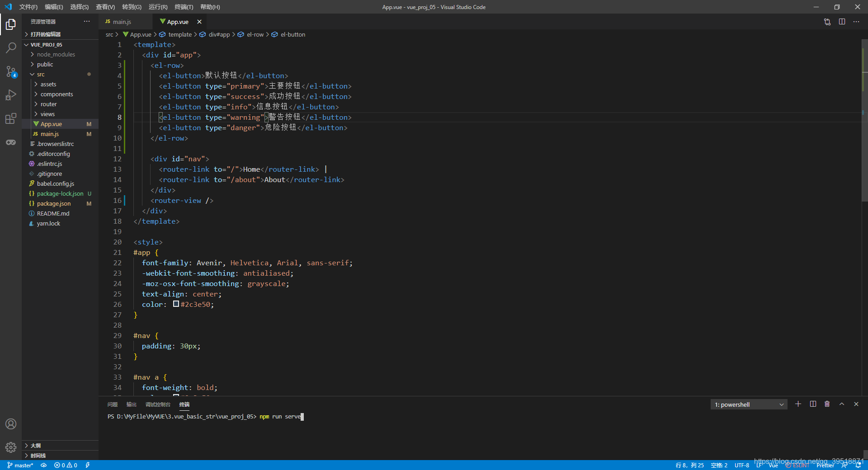This screenshot has width=868, height=470.
Task: Open the 编辑(E) menu
Action: [54, 7]
